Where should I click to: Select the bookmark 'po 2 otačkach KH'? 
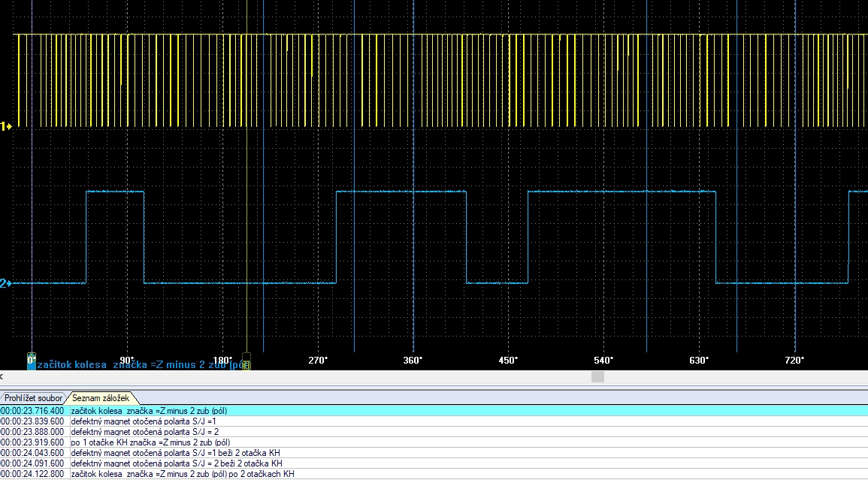pyautogui.click(x=434, y=474)
